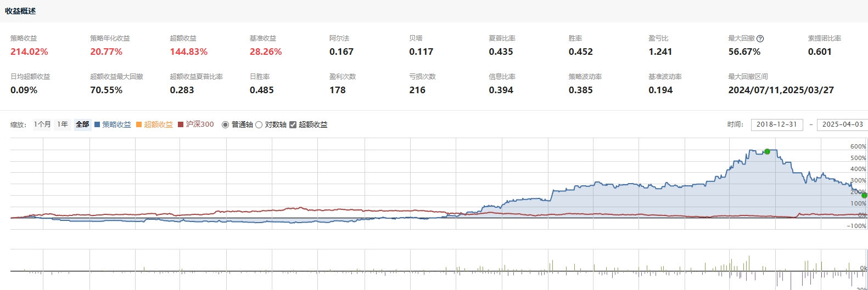868x290 pixels.
Task: Click the 最大回撤区间 date range value
Action: point(781,90)
